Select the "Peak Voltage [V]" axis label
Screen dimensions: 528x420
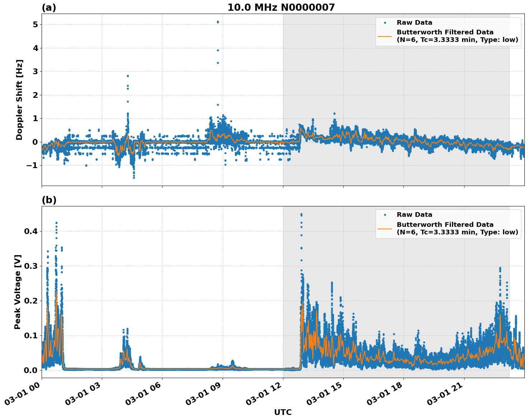[x=18, y=292]
